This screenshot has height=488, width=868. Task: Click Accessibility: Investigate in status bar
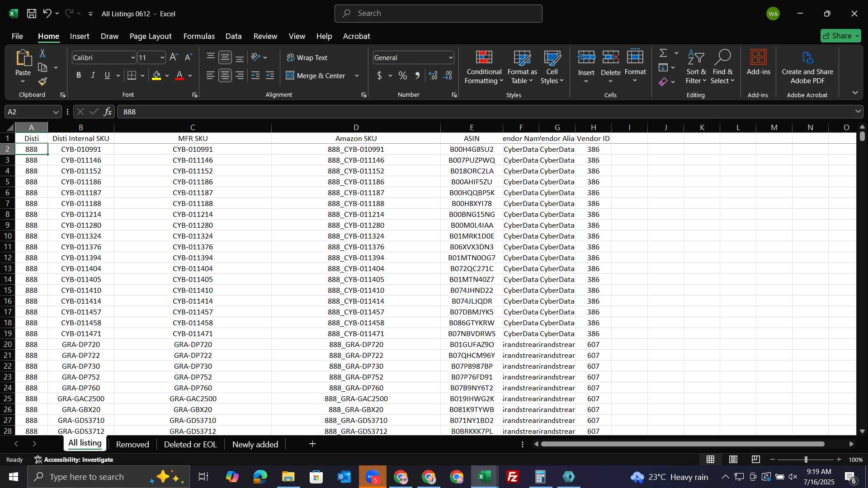[74, 460]
